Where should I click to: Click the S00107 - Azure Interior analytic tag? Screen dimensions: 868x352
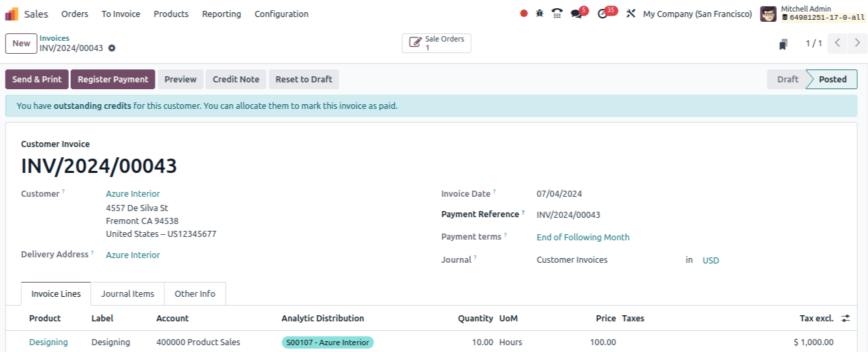point(328,342)
